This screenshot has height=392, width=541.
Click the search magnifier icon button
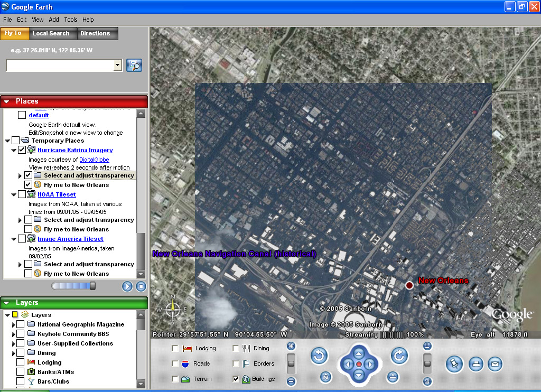(134, 65)
